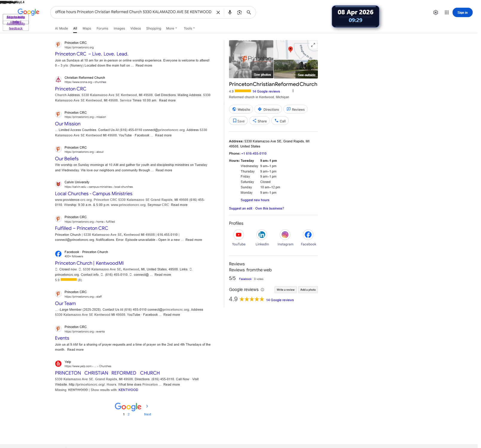Expand the map with the fullscreen arrow icon
Image resolution: width=481 pixels, height=448 pixels.
point(313,45)
